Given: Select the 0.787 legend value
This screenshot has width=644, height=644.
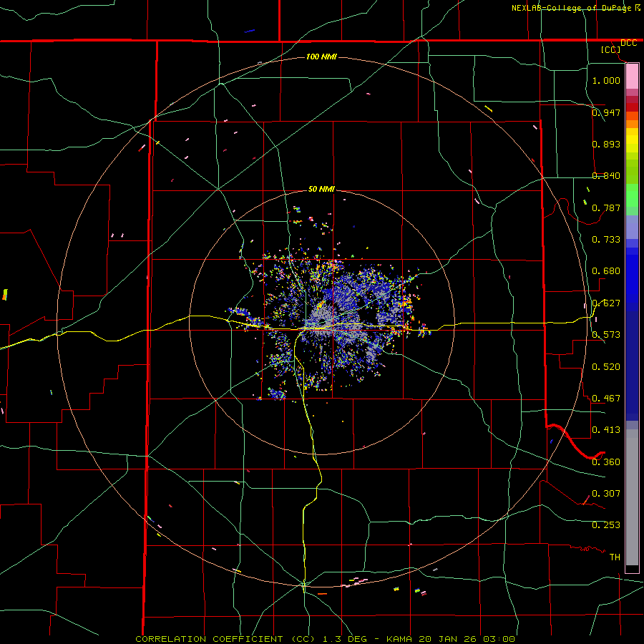Looking at the screenshot, I should click(x=606, y=208).
